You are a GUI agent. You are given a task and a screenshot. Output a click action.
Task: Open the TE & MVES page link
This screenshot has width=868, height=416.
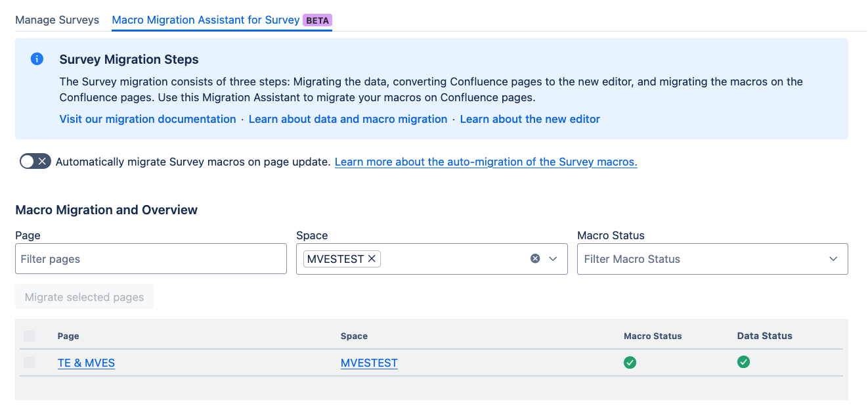pos(86,363)
